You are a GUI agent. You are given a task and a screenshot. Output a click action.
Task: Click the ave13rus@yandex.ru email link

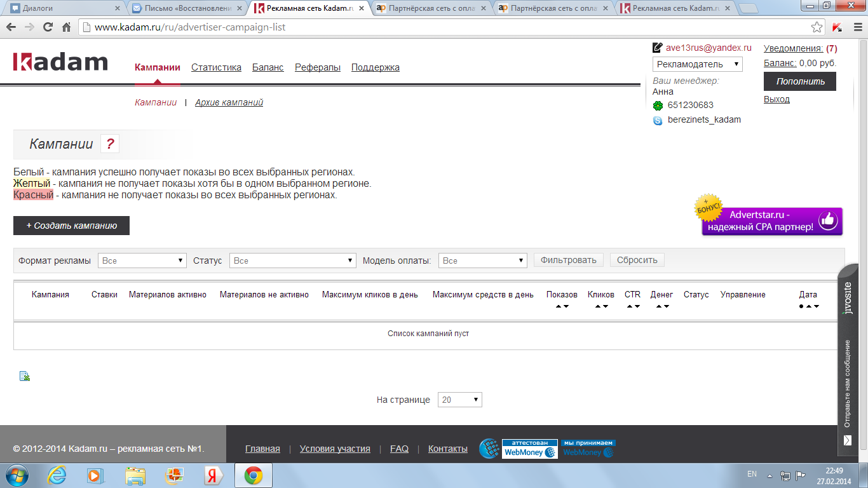[709, 48]
